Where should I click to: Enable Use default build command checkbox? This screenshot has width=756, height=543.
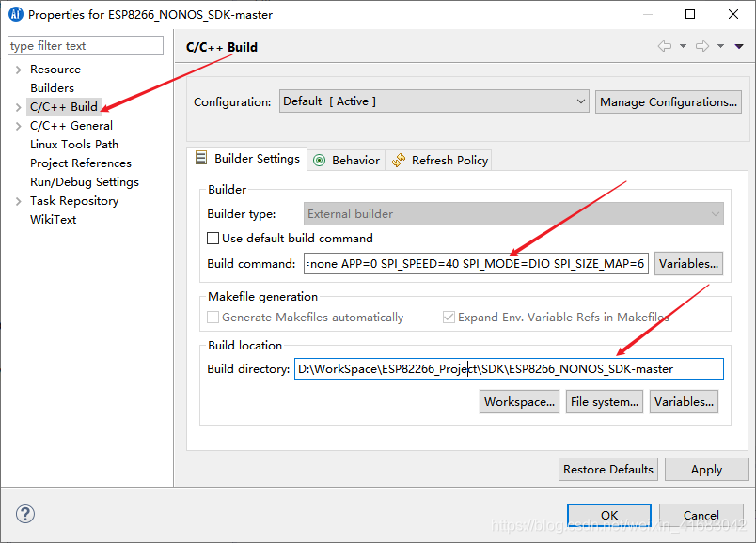coord(213,238)
